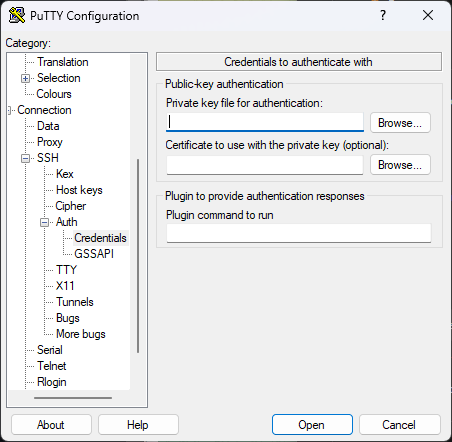This screenshot has width=452, height=442.
Task: Select the Credentials tree item
Action: [100, 238]
